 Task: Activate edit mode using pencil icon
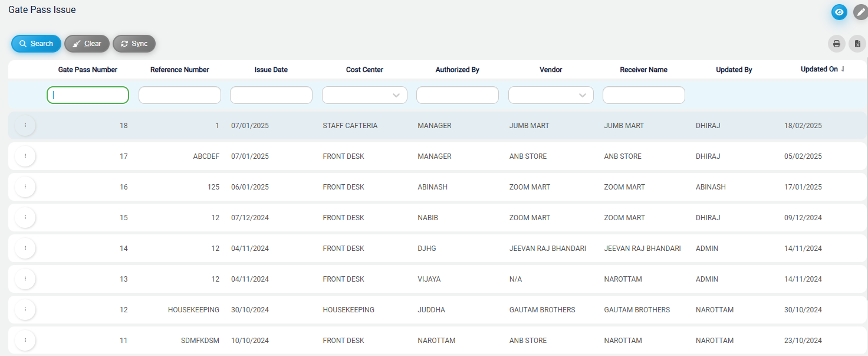pos(860,12)
